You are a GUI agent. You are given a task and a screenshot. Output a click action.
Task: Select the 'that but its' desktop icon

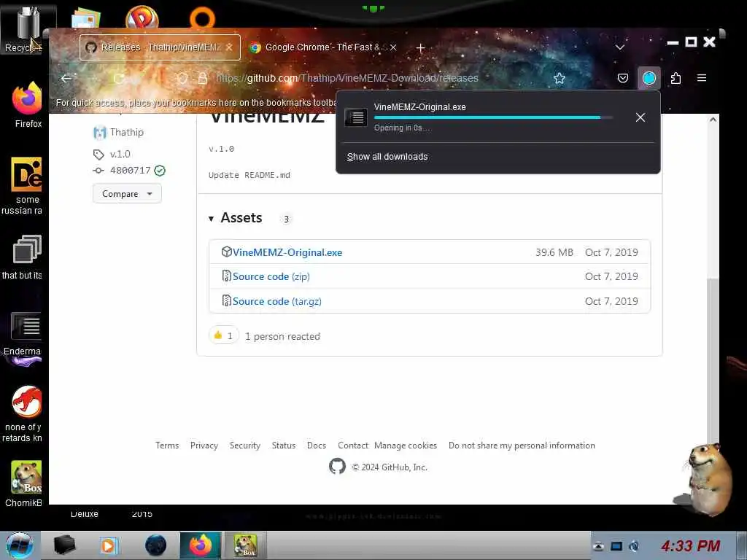(24, 257)
